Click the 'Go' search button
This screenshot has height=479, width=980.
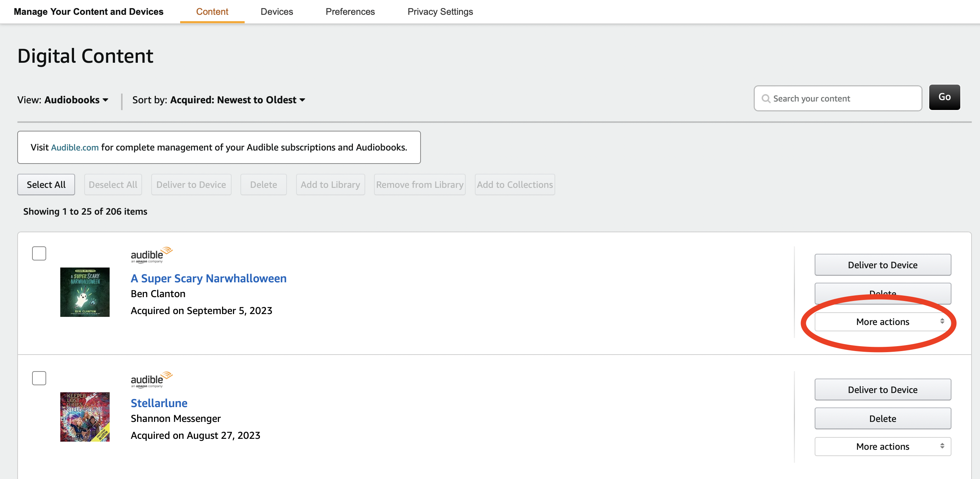click(944, 98)
